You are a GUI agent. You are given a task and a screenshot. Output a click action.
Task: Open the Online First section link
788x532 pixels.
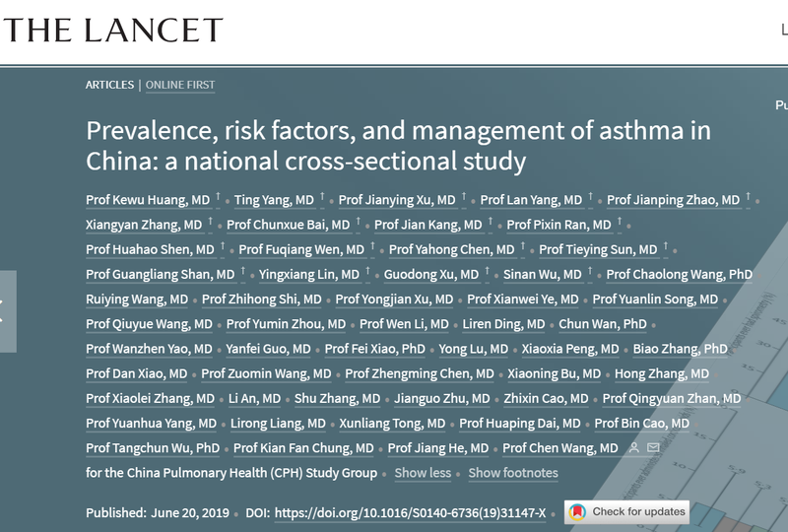(180, 85)
